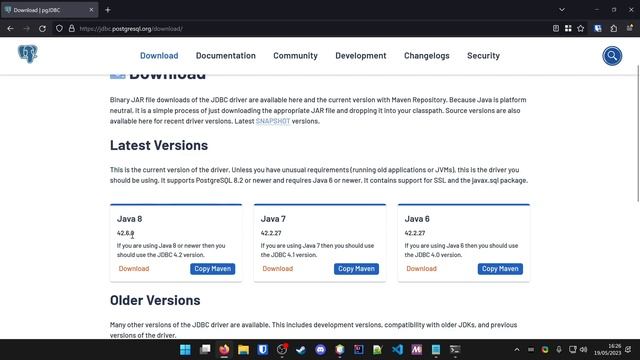Open the Documentation navigation item

point(226,56)
